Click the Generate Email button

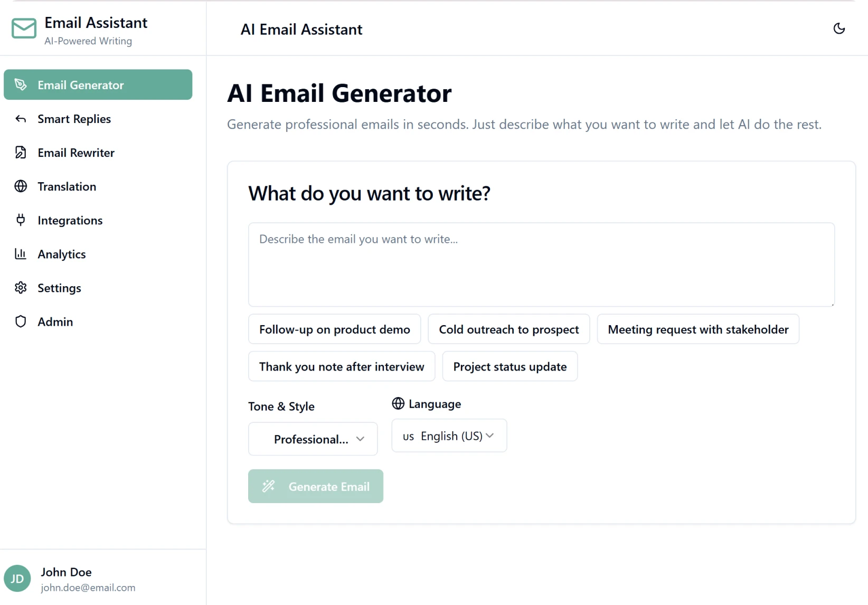point(315,486)
